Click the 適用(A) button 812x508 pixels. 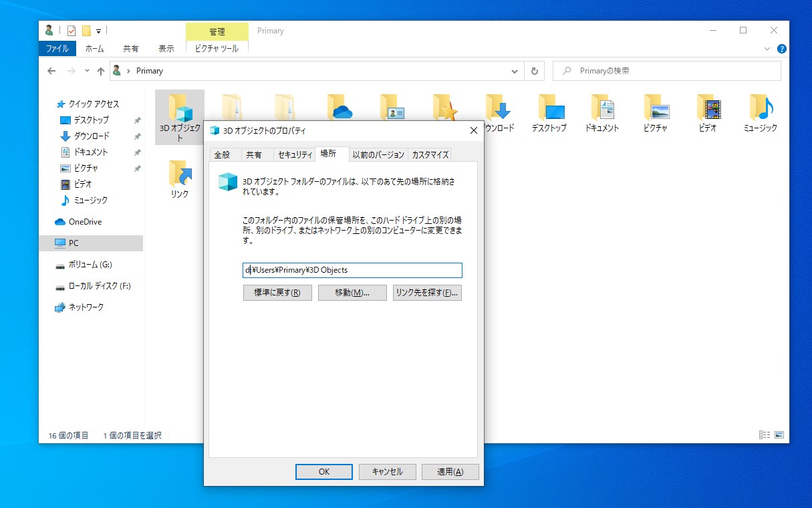click(450, 471)
